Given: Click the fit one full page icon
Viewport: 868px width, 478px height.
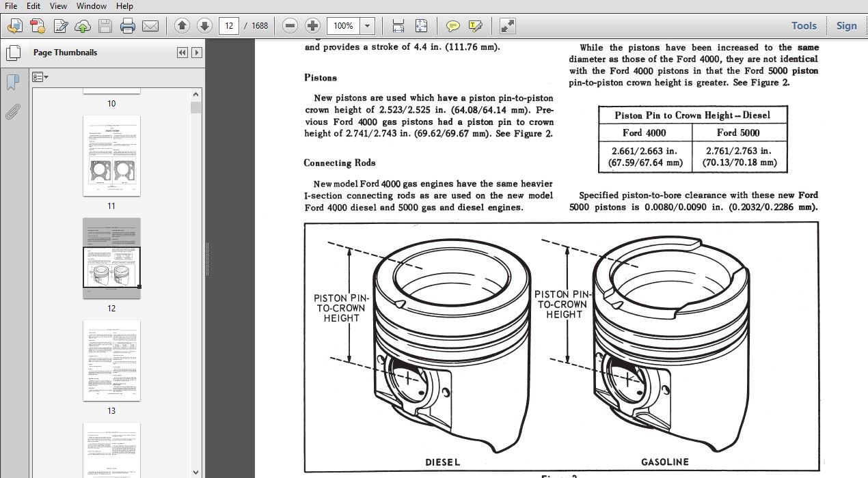Looking at the screenshot, I should 421,26.
